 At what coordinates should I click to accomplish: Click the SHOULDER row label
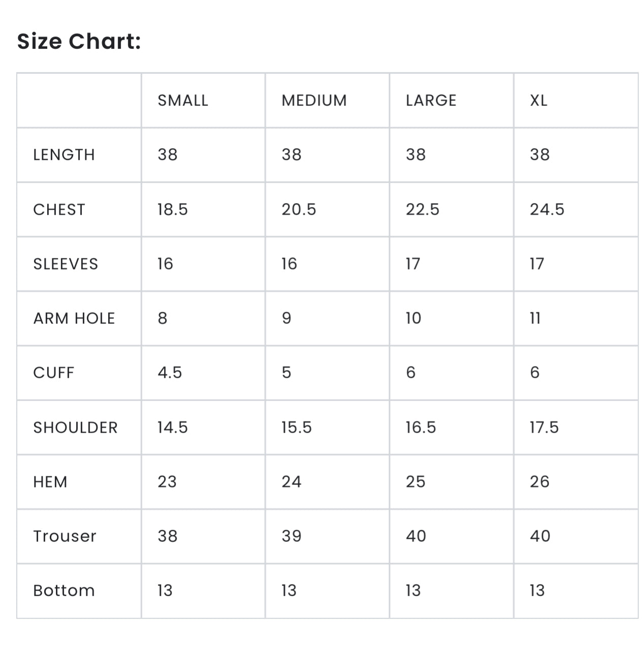pyautogui.click(x=75, y=428)
